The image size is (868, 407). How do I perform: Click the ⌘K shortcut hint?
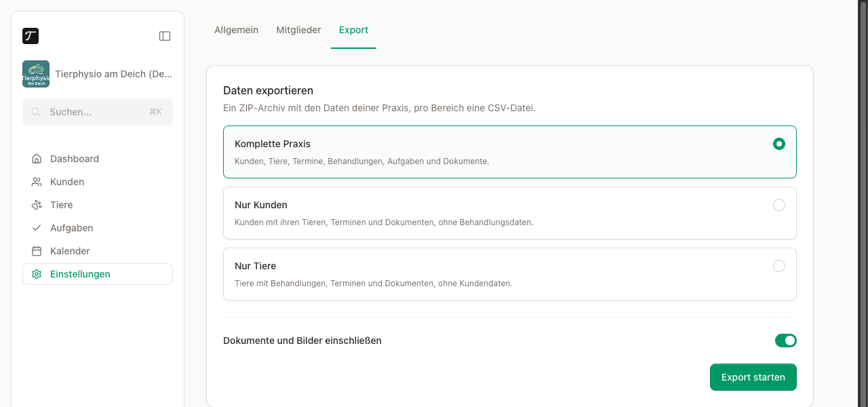(x=155, y=112)
